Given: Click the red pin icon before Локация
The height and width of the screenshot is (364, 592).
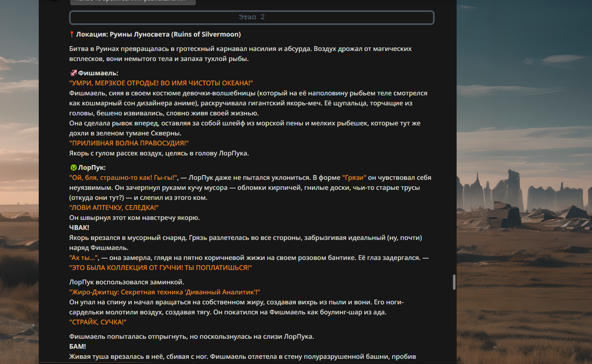Looking at the screenshot, I should tap(72, 34).
